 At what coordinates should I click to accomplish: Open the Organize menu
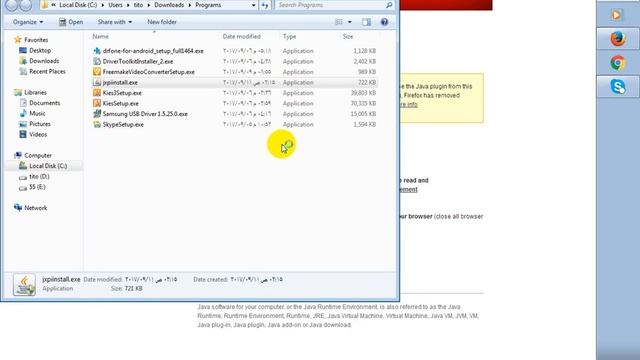click(28, 22)
